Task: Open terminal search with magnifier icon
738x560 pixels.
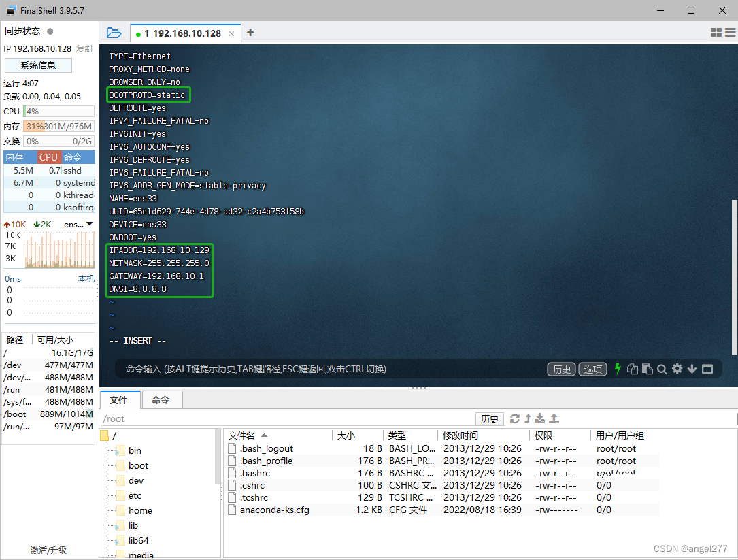Action: coord(662,369)
